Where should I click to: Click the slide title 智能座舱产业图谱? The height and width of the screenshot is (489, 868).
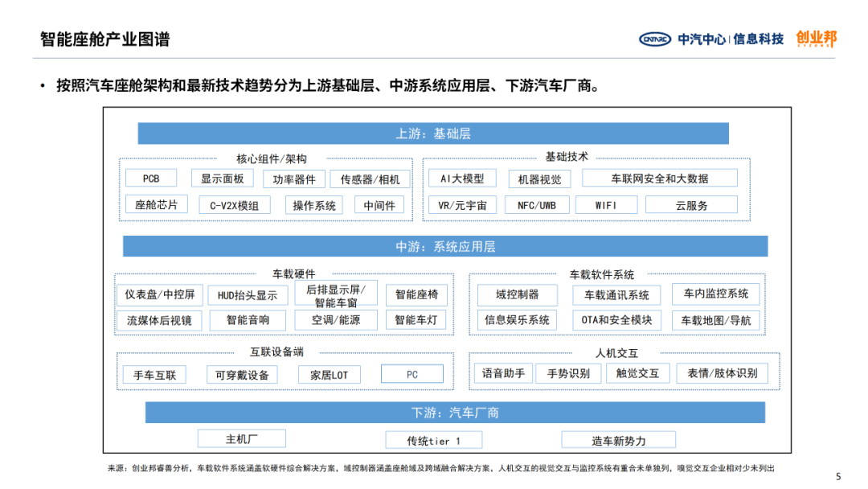104,39
